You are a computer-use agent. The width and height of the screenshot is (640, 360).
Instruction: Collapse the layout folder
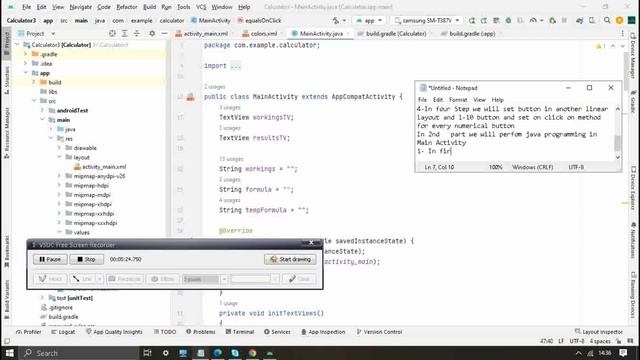[x=60, y=158]
